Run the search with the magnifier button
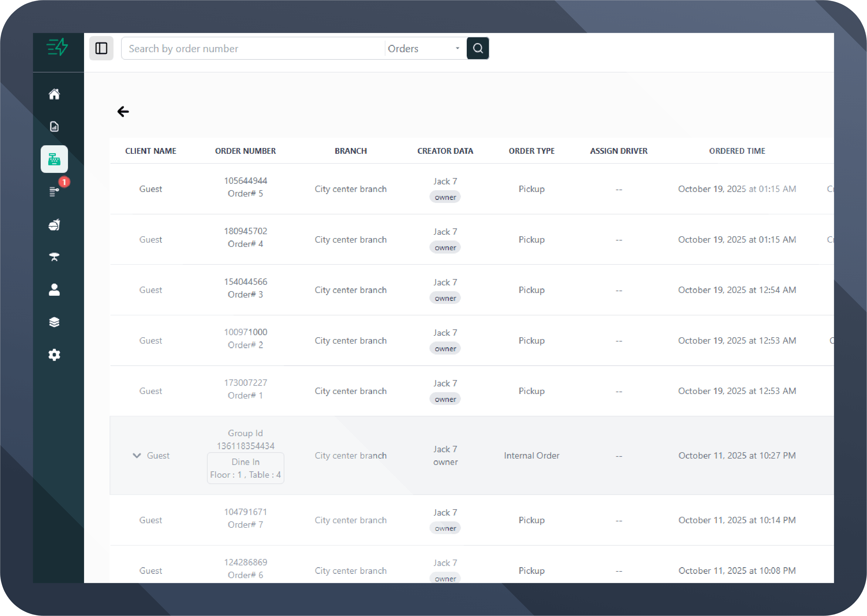The image size is (867, 616). coord(477,48)
